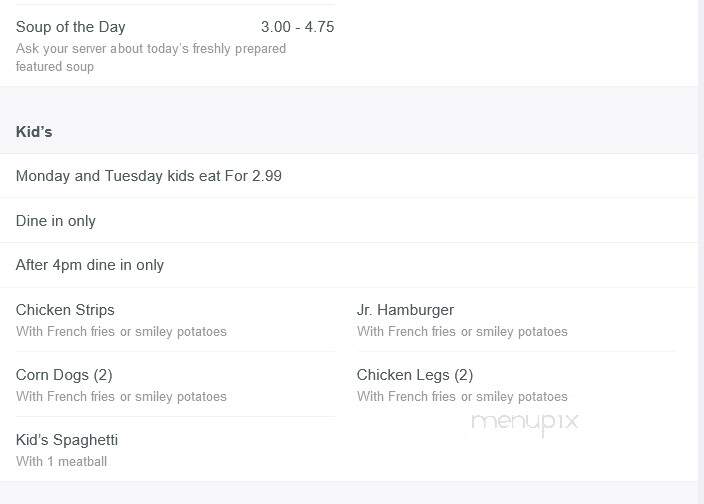704x504 pixels.
Task: Click the With 1 meatball description
Action: [62, 461]
